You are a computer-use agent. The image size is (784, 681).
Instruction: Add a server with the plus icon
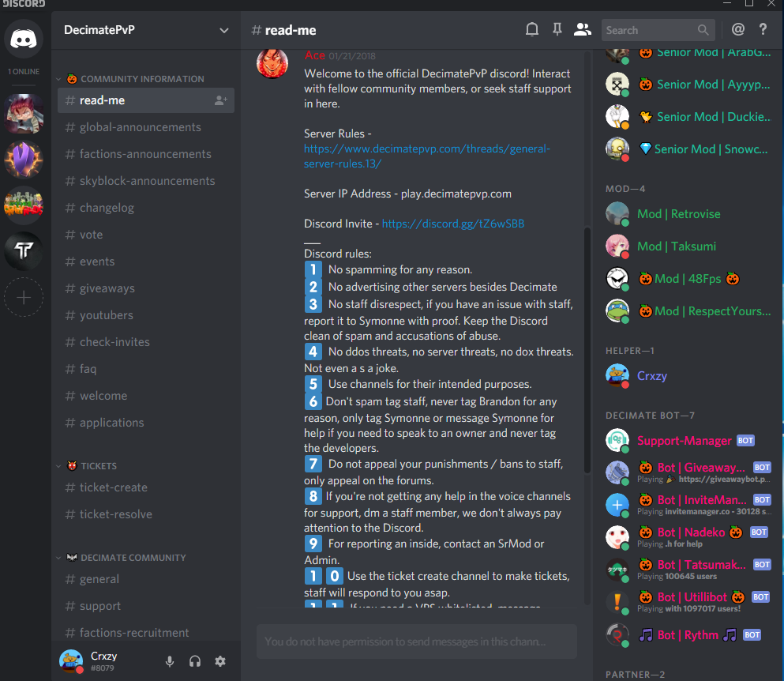click(x=24, y=298)
